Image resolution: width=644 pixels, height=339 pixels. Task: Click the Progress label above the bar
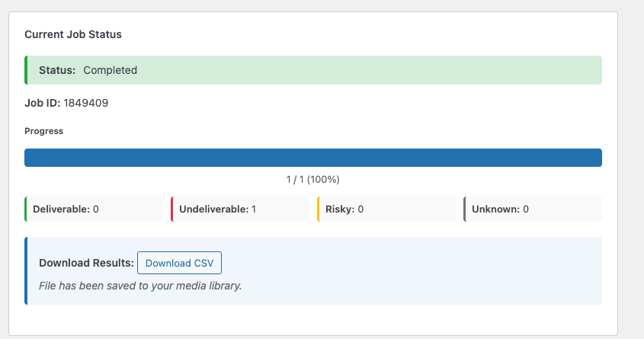(x=43, y=131)
